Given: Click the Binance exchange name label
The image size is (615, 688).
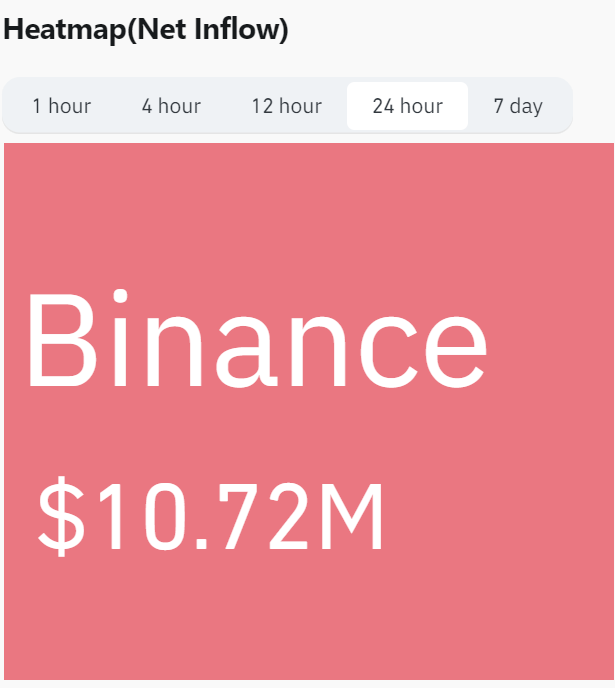Looking at the screenshot, I should (256, 340).
